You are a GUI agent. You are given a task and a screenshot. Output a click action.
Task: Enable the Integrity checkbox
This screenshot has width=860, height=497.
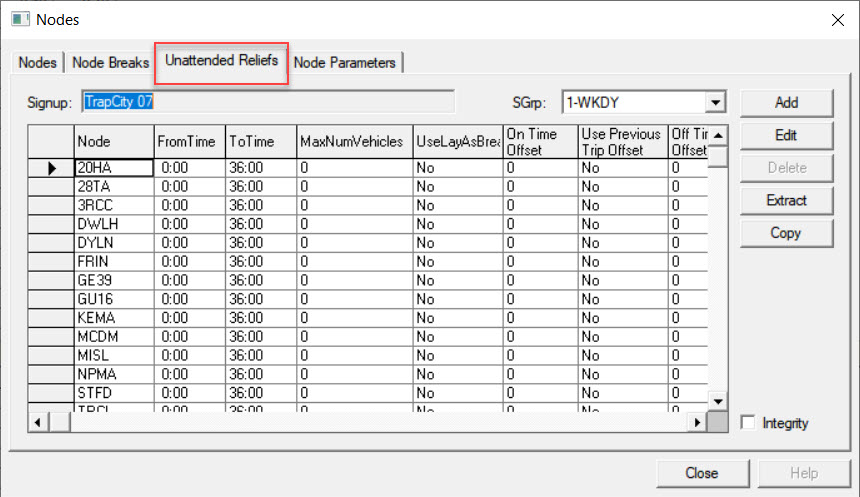tap(748, 423)
